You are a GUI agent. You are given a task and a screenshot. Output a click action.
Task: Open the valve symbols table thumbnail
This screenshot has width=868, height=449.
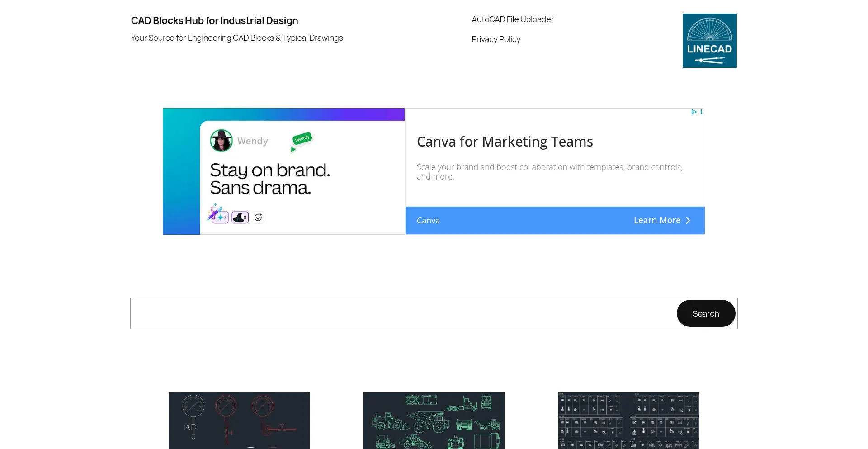tap(628, 421)
